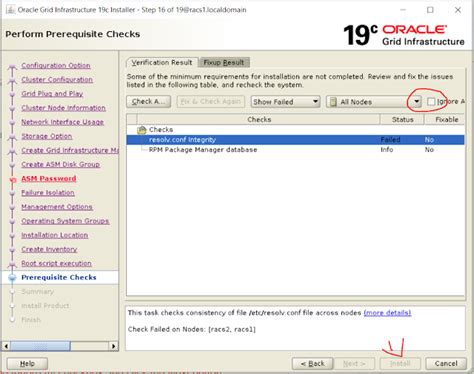
Task: Switch to the Verification Result tab
Action: [x=162, y=62]
